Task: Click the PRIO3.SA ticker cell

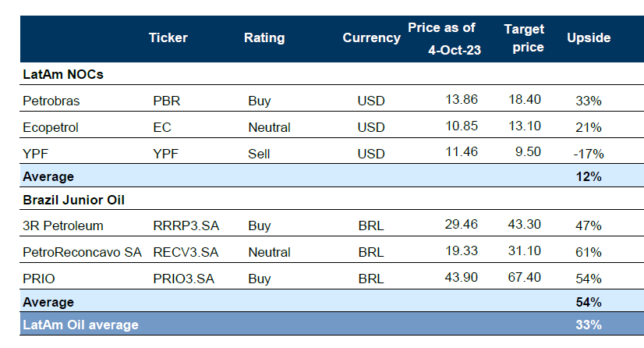Action: tap(184, 278)
